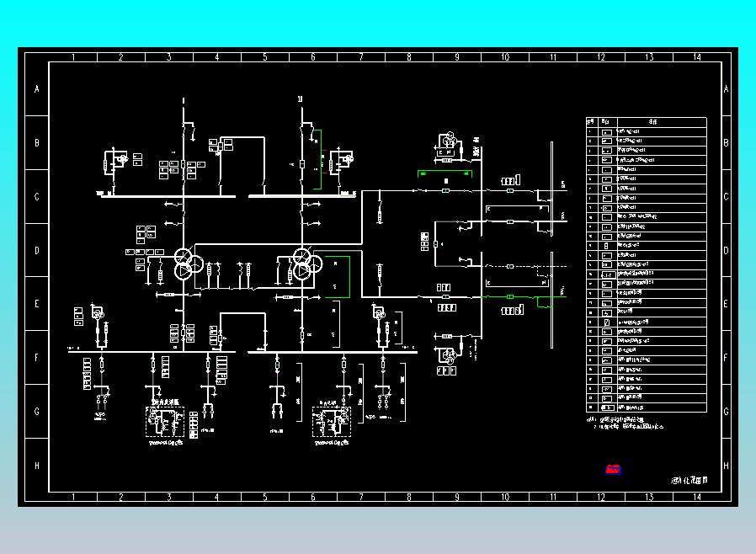Click row letter F on the right ruler

tap(726, 358)
